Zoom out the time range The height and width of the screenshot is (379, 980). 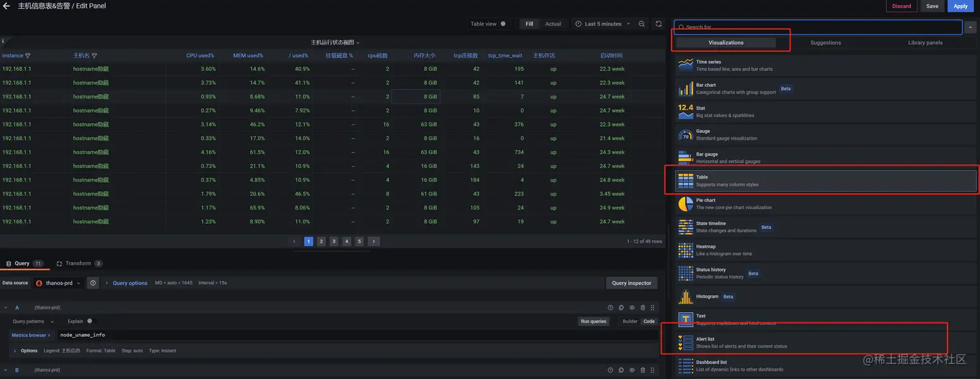click(x=642, y=24)
